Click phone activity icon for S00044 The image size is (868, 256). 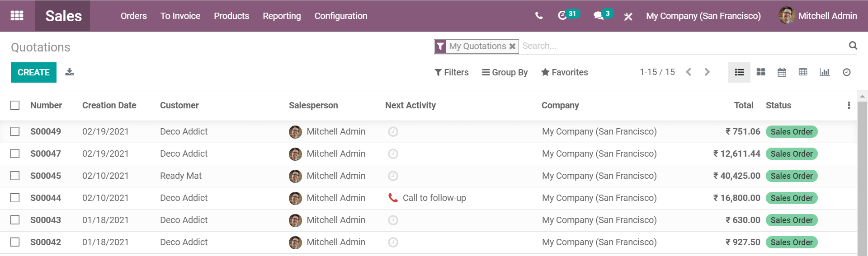[393, 198]
